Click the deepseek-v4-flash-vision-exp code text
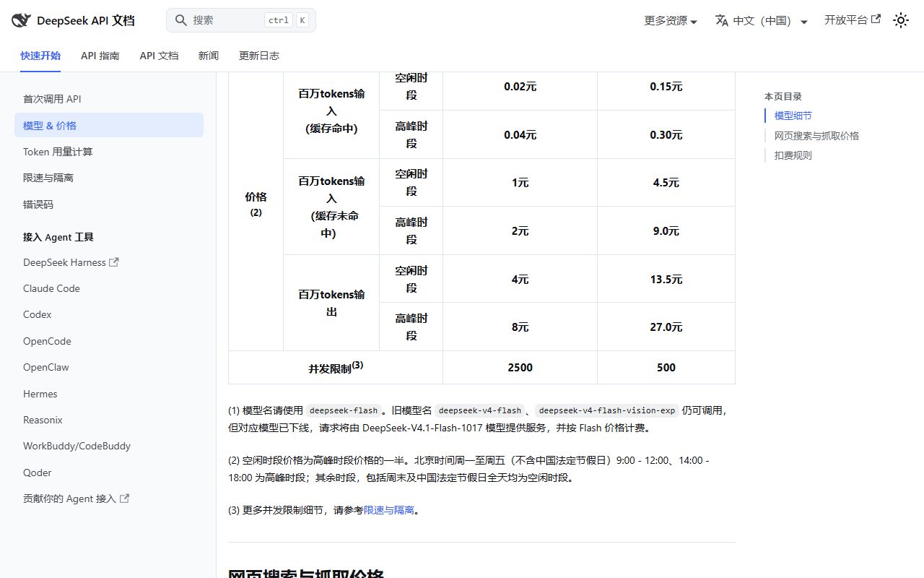 click(607, 410)
